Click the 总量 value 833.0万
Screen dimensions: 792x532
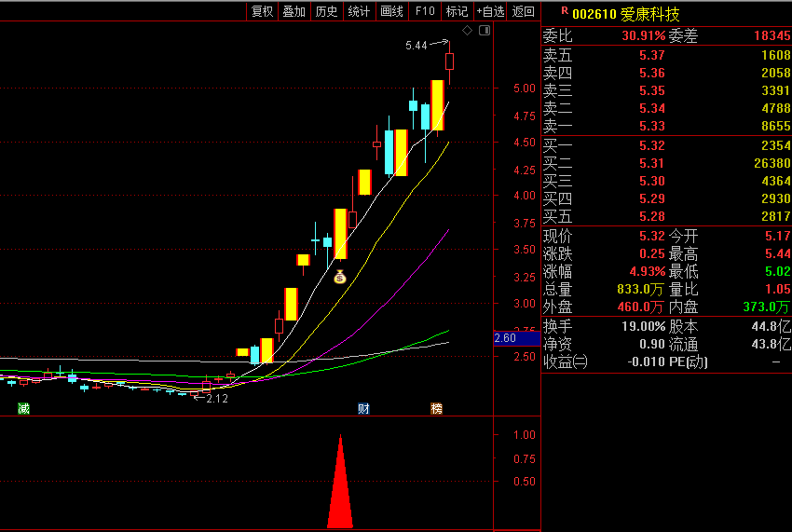(640, 290)
